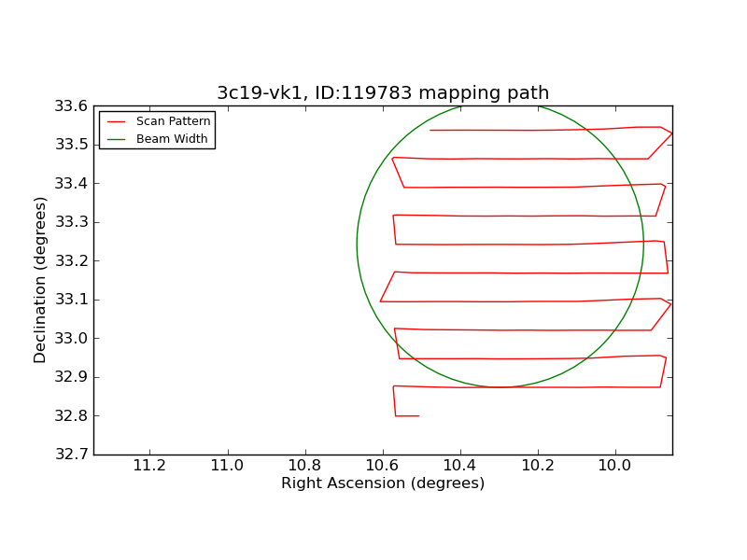Click the 33.4 declination tick label
This screenshot has width=747, height=560.
71,183
